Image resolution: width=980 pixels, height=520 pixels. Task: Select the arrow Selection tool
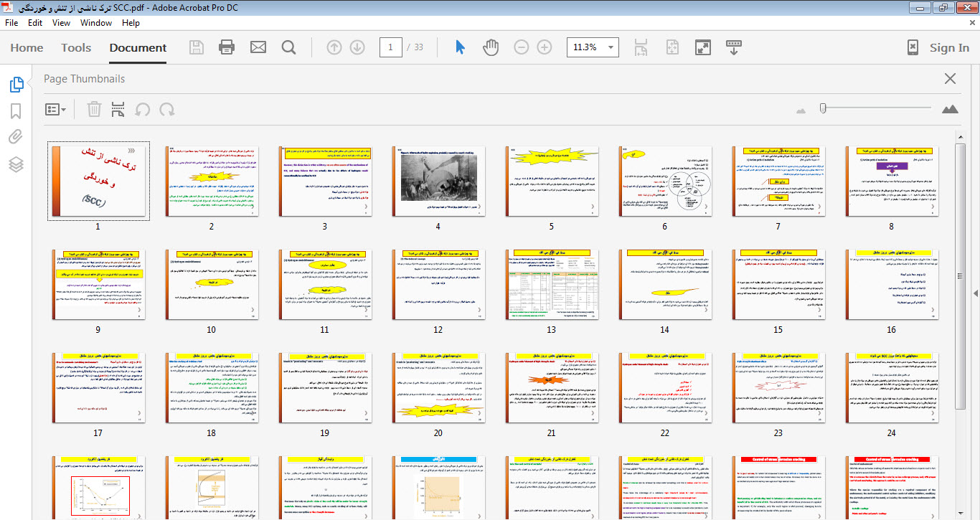461,47
